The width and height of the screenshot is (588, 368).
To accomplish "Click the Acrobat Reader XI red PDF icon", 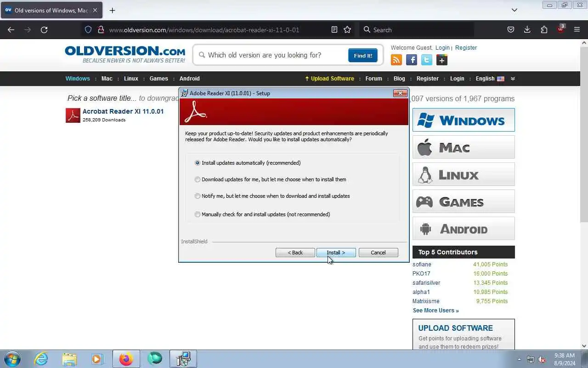I will 73,115.
